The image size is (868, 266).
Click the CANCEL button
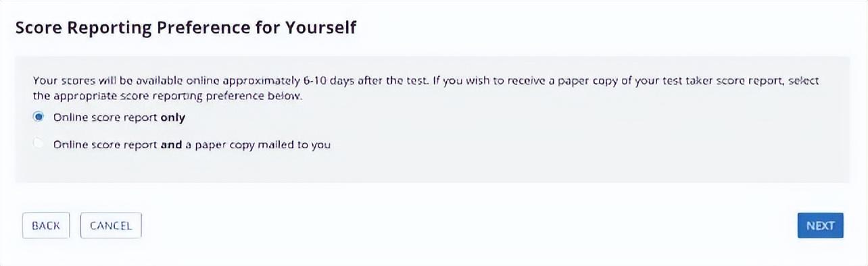coord(111,225)
